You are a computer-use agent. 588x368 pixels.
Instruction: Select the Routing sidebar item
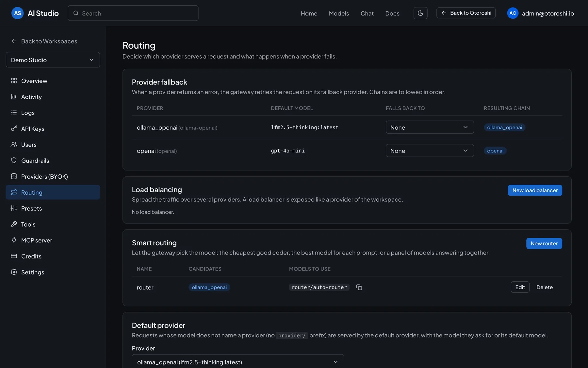pyautogui.click(x=53, y=192)
